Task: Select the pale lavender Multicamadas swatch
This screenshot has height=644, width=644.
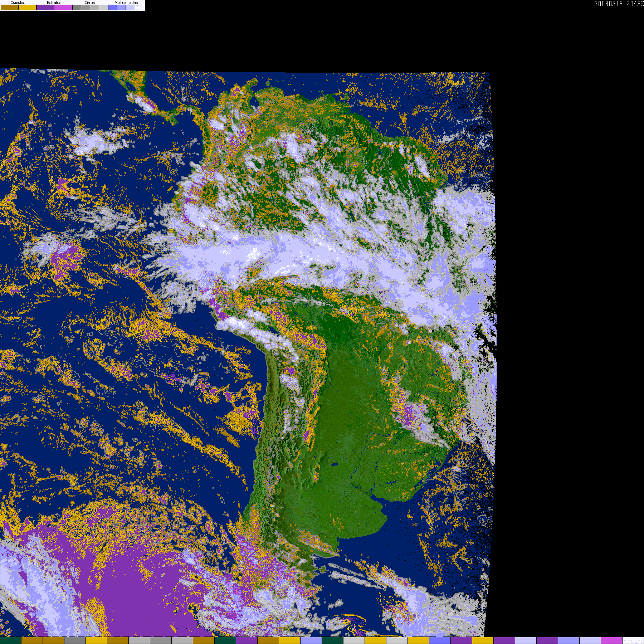Action: pyautogui.click(x=130, y=7)
